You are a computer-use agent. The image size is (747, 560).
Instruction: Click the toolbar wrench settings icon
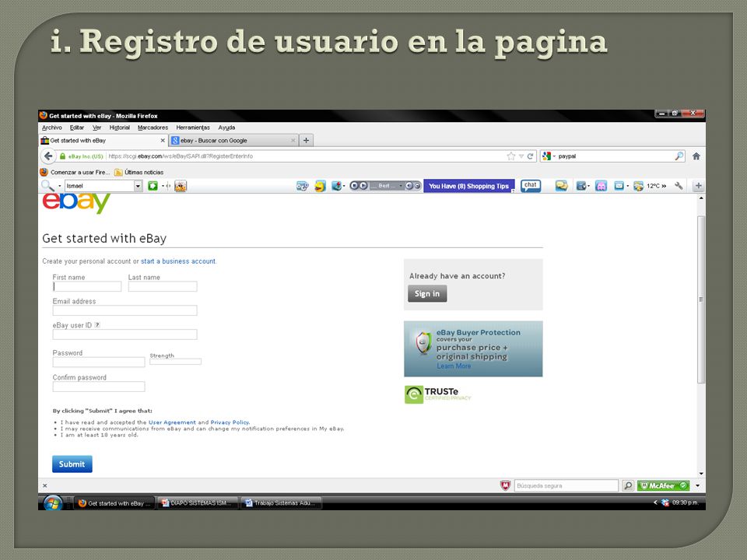(x=679, y=186)
